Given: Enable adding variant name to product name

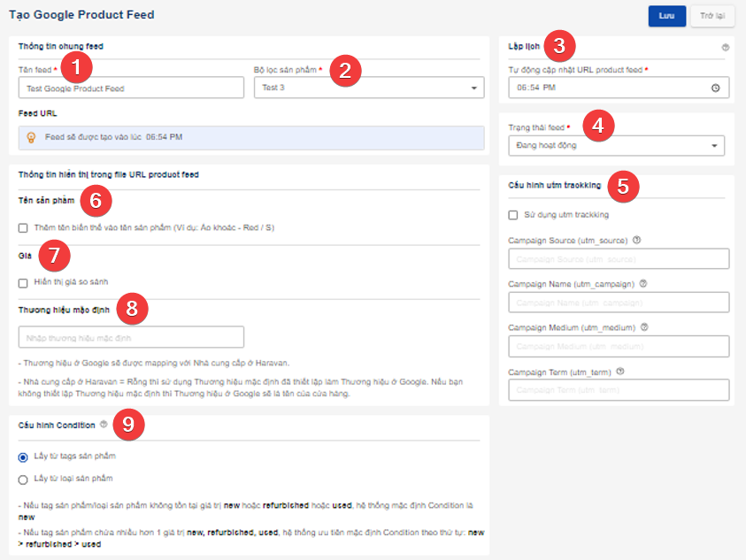Looking at the screenshot, I should pyautogui.click(x=23, y=227).
